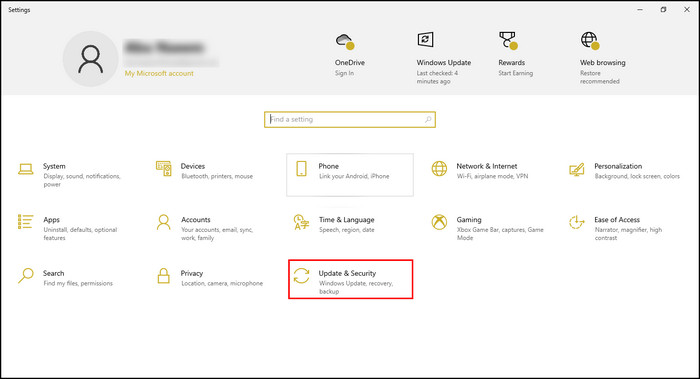Open the Devices category label
The image size is (700, 379).
coord(193,166)
